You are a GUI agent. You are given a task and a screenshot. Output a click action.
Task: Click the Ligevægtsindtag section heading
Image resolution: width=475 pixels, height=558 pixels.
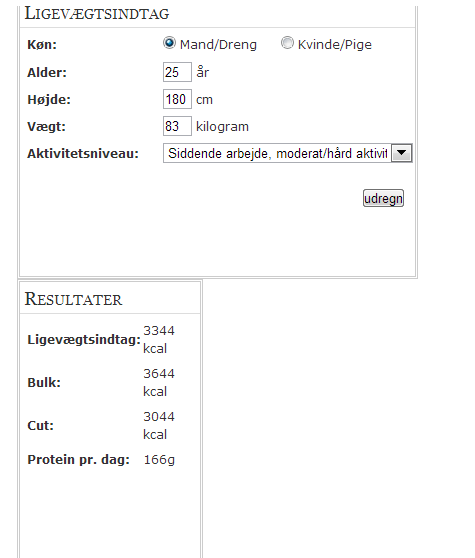click(x=97, y=14)
